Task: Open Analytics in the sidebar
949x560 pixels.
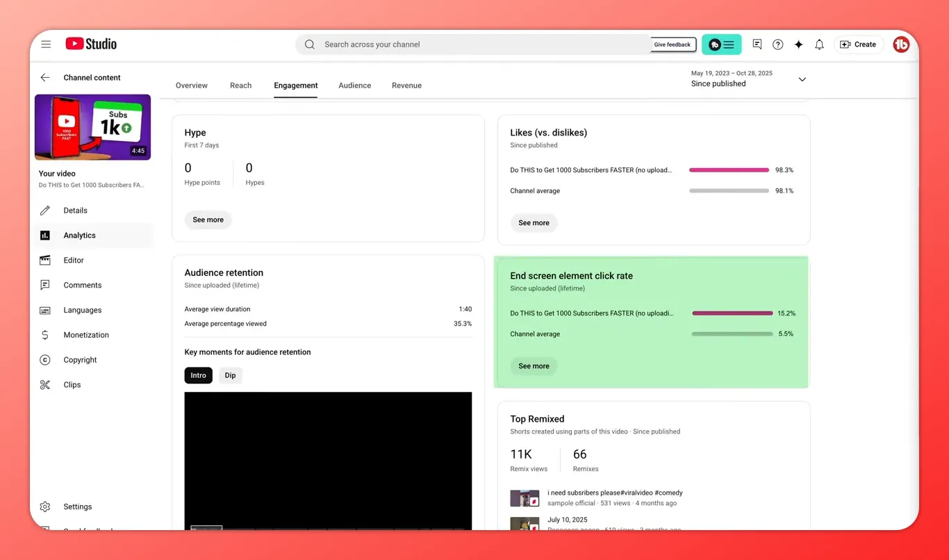Action: pyautogui.click(x=93, y=236)
